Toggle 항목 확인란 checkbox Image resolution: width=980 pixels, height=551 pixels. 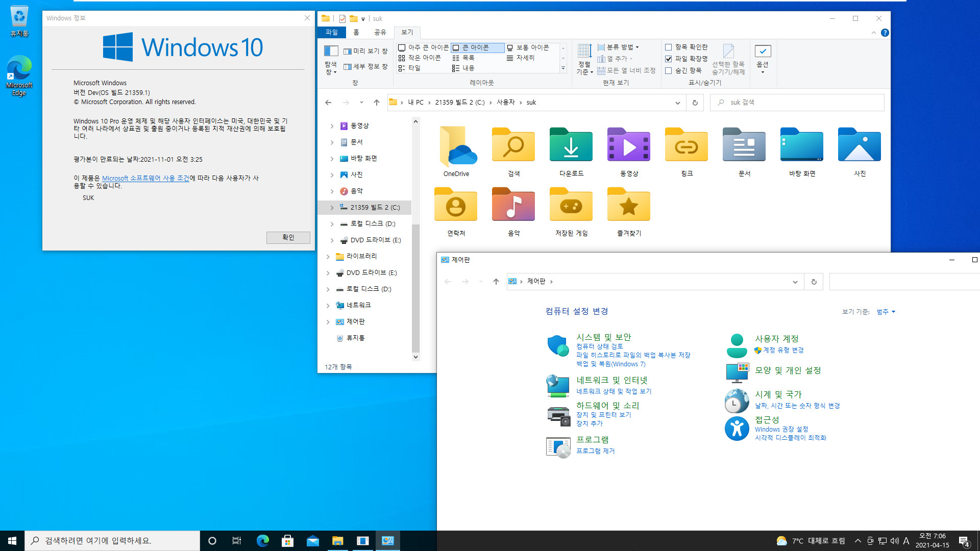click(x=668, y=47)
